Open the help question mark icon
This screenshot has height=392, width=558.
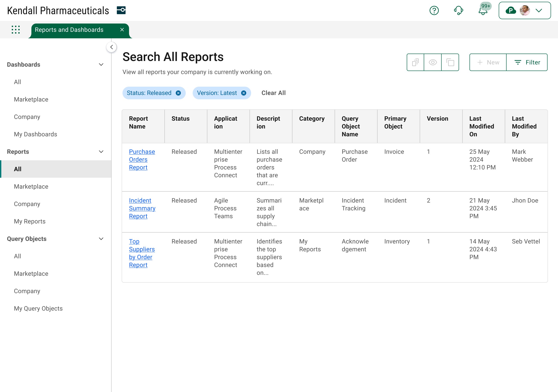coord(434,10)
